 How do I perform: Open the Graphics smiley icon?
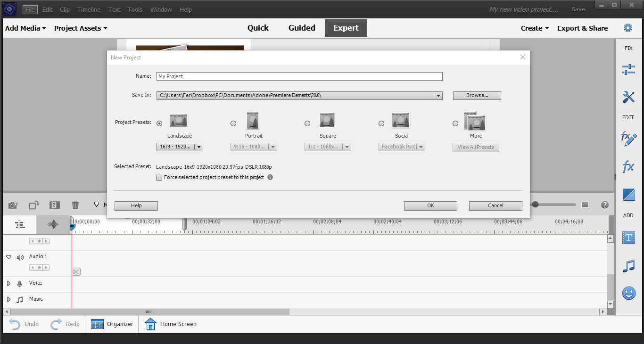[628, 293]
